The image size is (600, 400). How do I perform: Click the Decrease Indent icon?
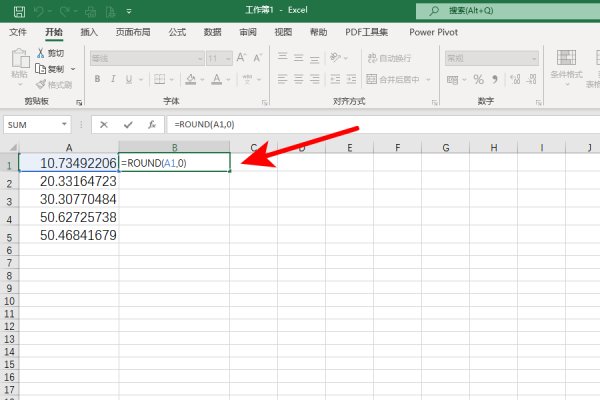click(335, 79)
